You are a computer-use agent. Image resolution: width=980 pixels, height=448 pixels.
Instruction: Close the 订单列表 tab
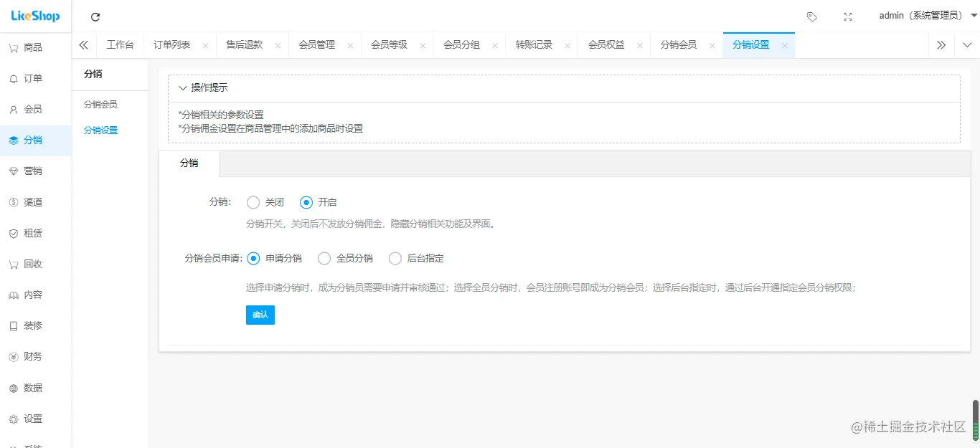[205, 45]
